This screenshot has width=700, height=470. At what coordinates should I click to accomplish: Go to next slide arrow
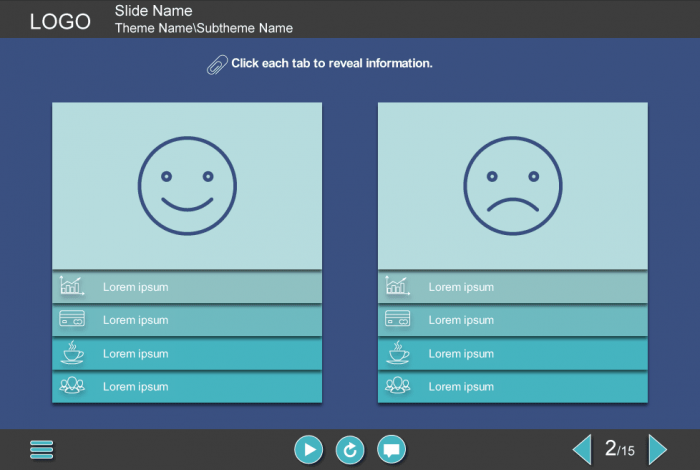click(x=658, y=449)
